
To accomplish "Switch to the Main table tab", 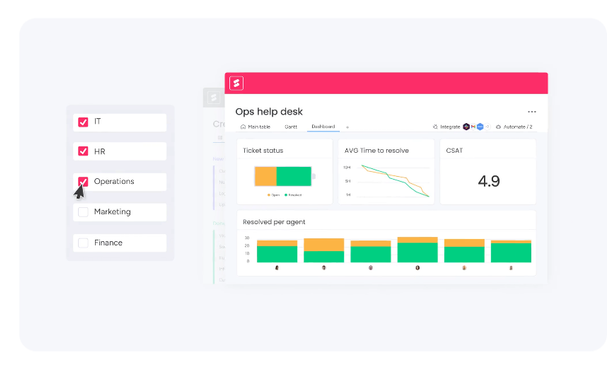I will point(255,127).
